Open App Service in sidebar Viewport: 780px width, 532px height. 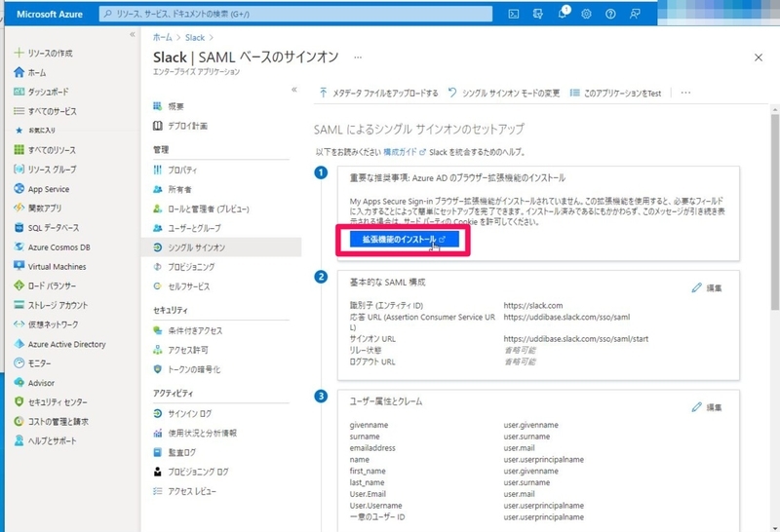tap(42, 189)
